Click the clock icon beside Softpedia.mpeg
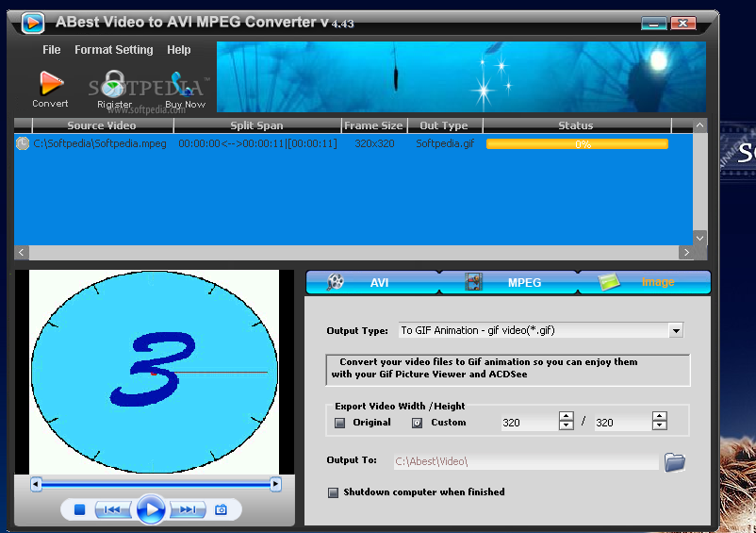756x533 pixels. tap(23, 143)
